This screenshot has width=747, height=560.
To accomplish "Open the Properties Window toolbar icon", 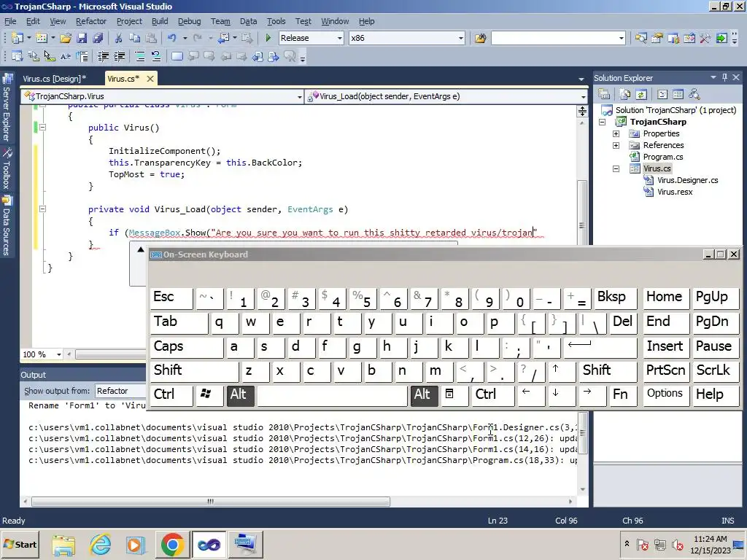I will 657,38.
